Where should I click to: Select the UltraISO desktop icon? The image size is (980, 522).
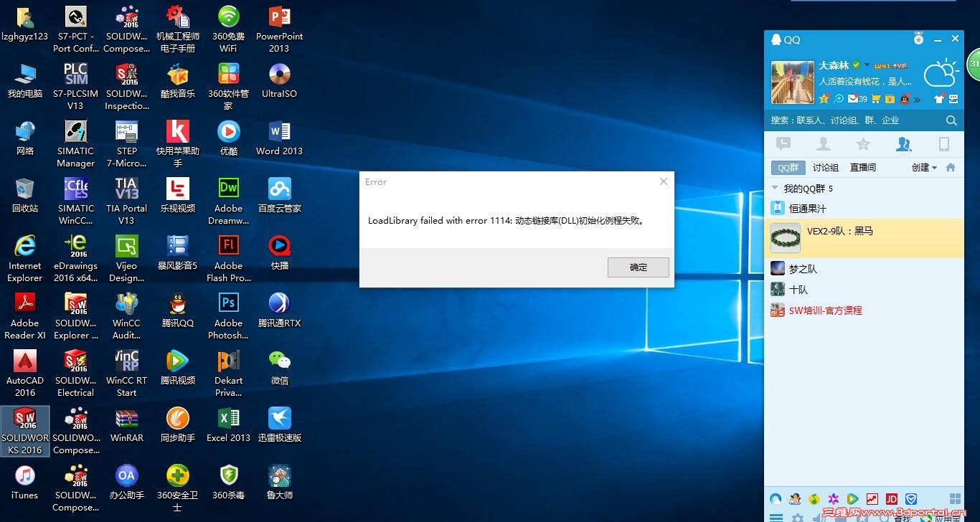click(279, 81)
